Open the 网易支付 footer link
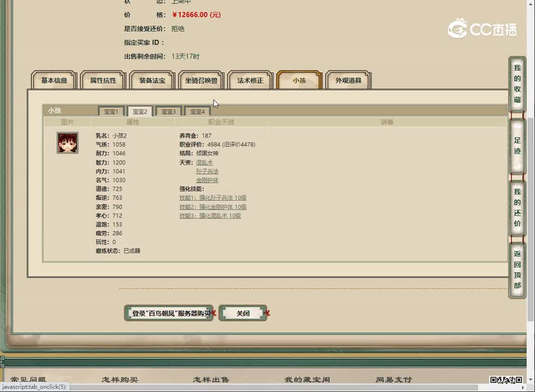Screen dimensions: 535x392 coord(394,379)
